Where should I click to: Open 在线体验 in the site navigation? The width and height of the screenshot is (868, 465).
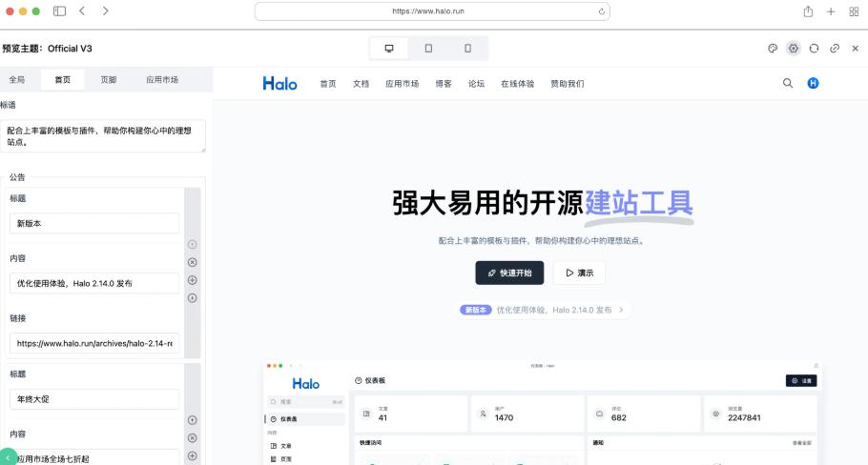coord(518,84)
